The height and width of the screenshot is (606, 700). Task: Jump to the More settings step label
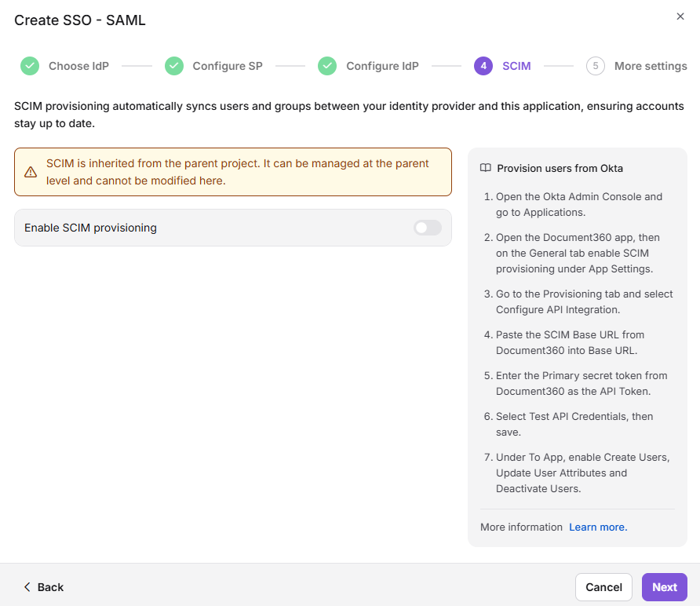[x=651, y=66]
